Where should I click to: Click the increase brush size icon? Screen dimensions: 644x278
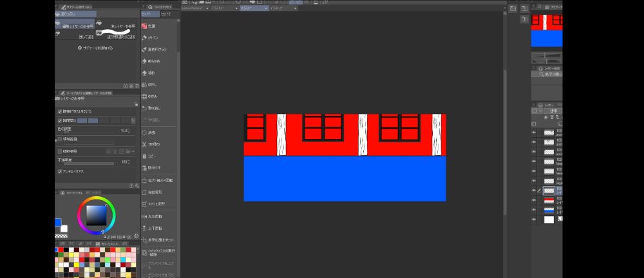click(144, 264)
